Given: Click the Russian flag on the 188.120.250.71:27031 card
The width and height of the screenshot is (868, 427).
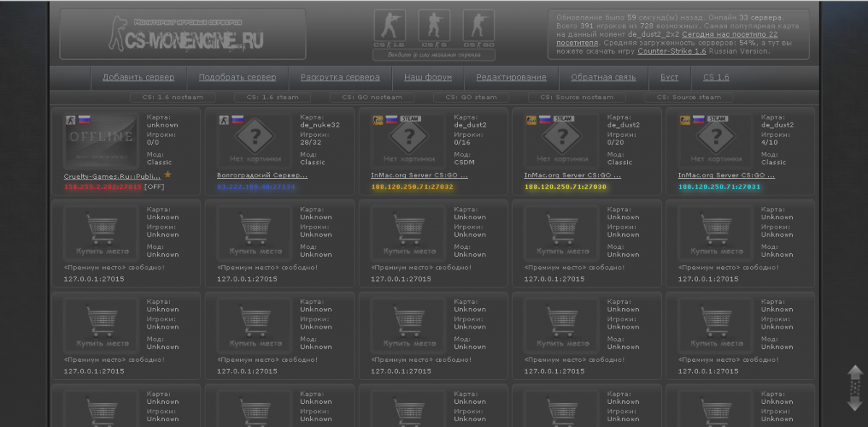Looking at the screenshot, I should coord(698,119).
